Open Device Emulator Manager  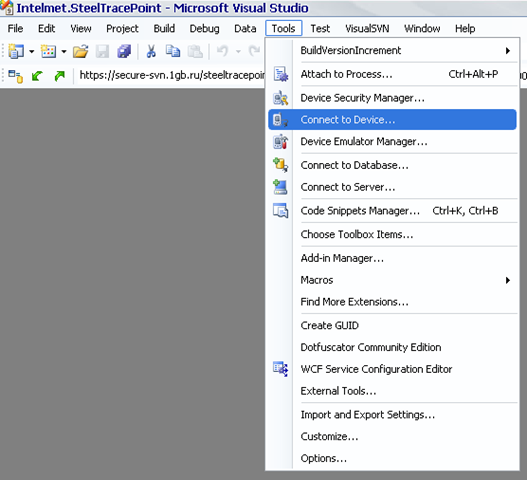coord(392,142)
